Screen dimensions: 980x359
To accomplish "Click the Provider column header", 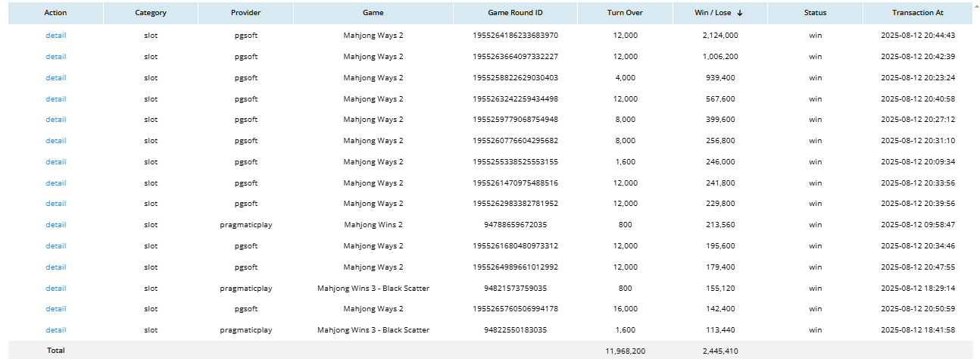I will 245,13.
